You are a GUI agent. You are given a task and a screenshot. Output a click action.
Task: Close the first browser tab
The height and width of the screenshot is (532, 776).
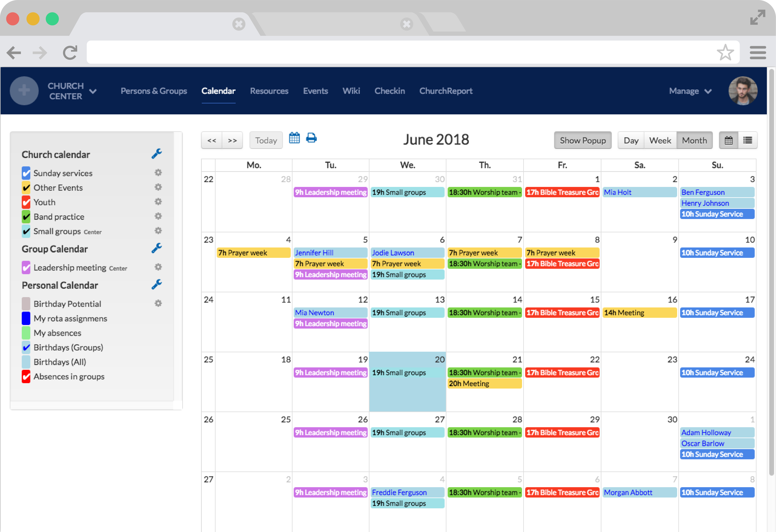click(x=239, y=24)
